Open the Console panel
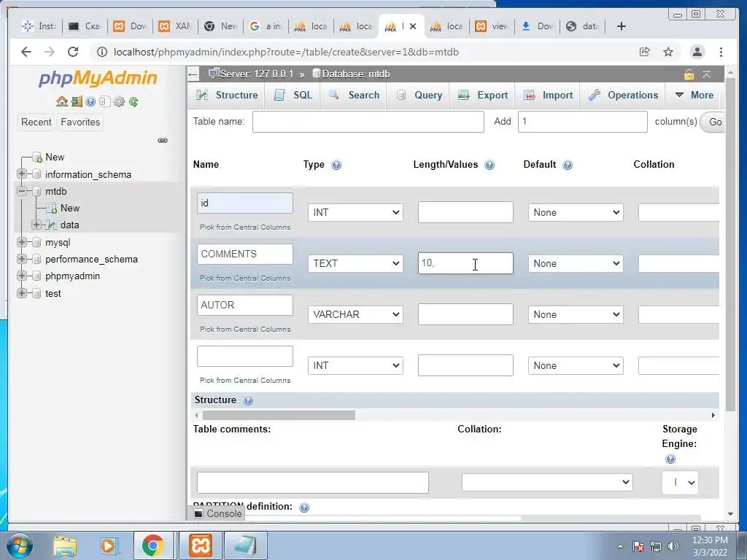The height and width of the screenshot is (560, 747). pyautogui.click(x=218, y=513)
